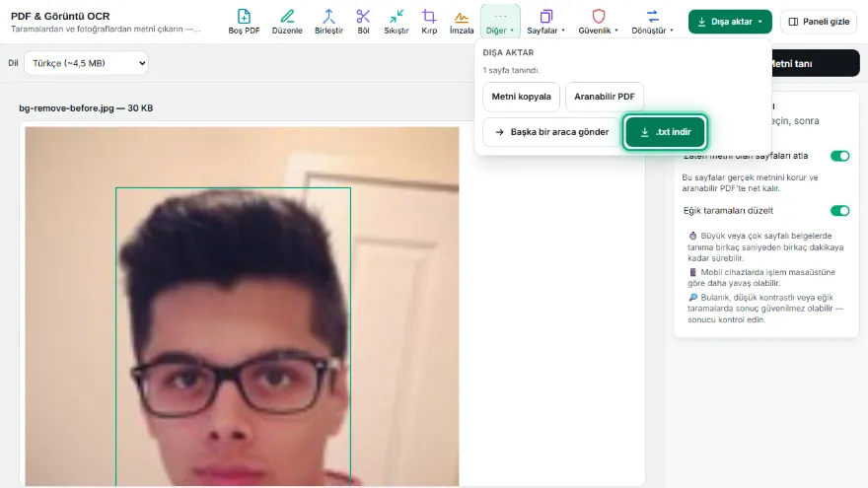Image resolution: width=868 pixels, height=488 pixels.
Task: Click the Metni kopyala button
Action: pyautogui.click(x=521, y=97)
